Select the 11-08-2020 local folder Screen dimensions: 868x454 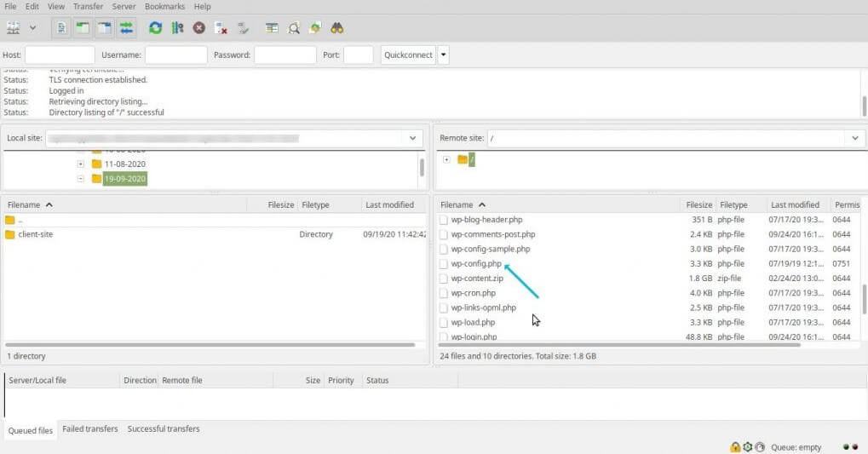(124, 164)
